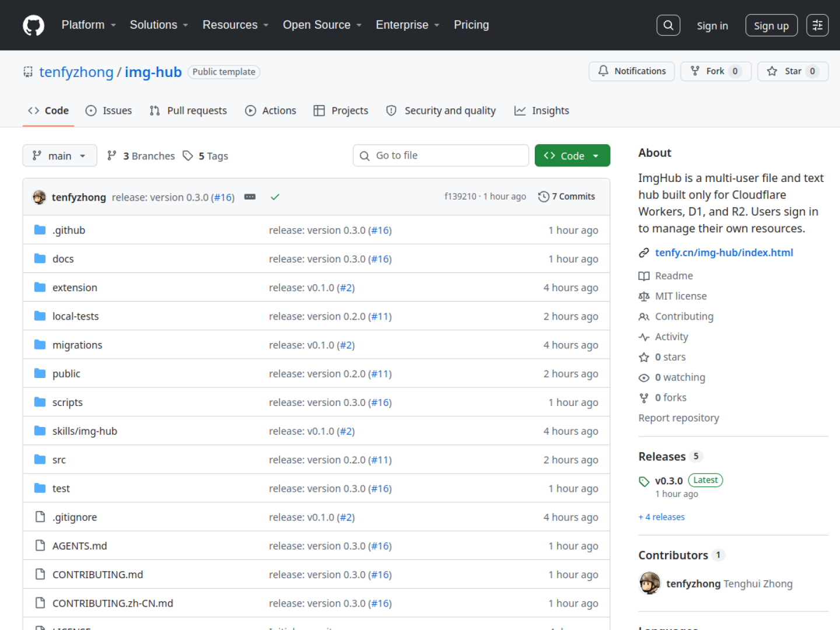Open the GitHub home logo
The width and height of the screenshot is (840, 630).
click(33, 25)
